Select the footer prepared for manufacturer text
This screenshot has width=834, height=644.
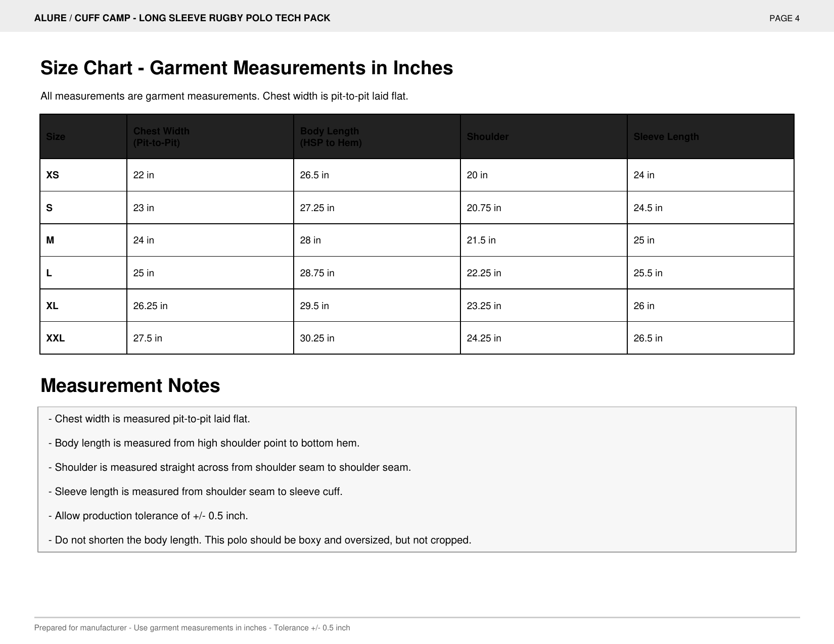click(x=192, y=628)
